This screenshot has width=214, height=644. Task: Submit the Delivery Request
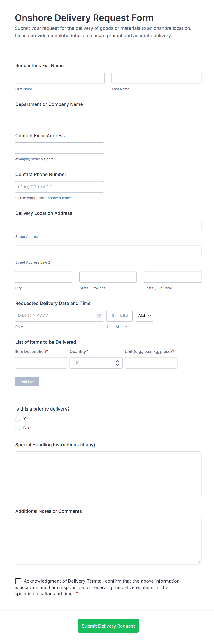108,626
